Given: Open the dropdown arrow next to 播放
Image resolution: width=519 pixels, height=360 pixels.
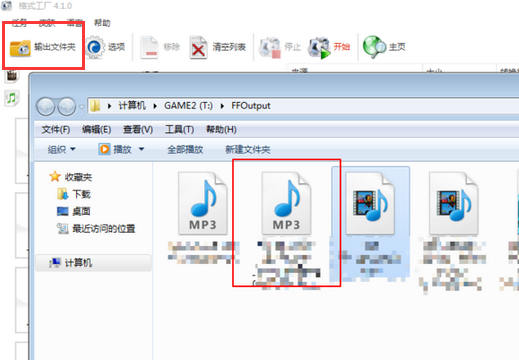Looking at the screenshot, I should (x=141, y=149).
